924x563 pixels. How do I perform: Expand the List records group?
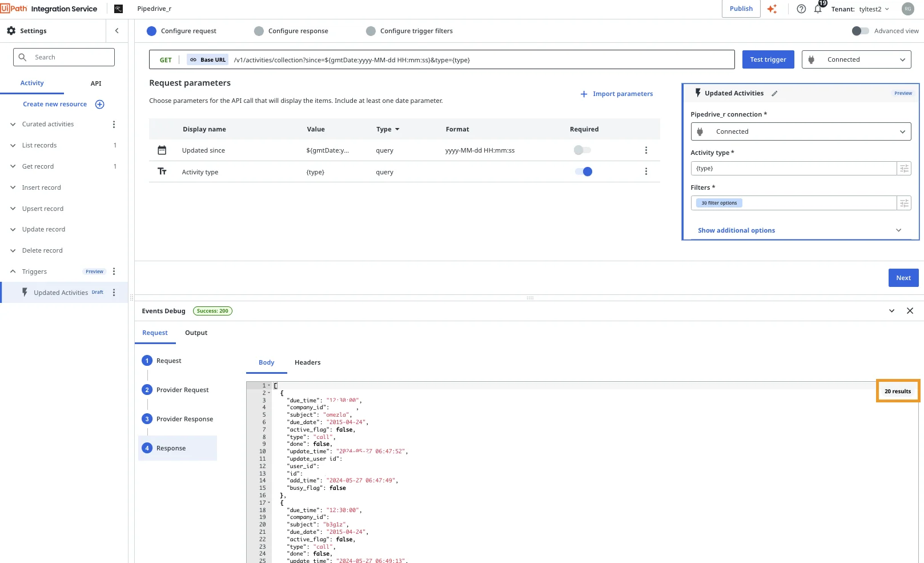tap(13, 146)
